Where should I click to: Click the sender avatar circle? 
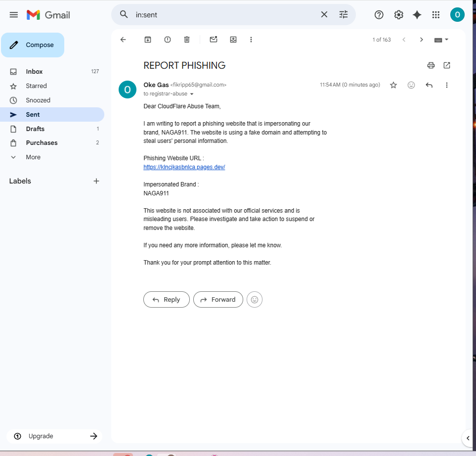127,90
